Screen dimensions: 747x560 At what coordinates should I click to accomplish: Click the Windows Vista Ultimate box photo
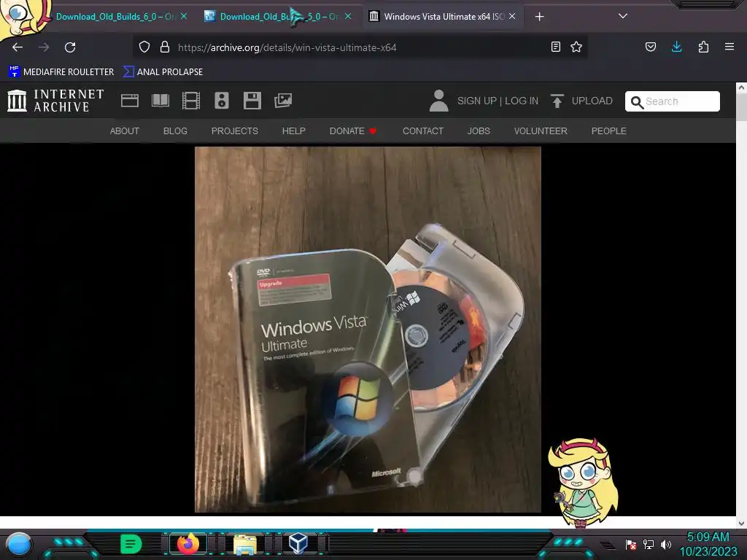pos(368,330)
